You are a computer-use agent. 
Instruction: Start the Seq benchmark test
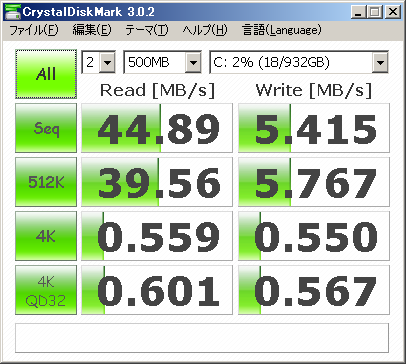46,128
